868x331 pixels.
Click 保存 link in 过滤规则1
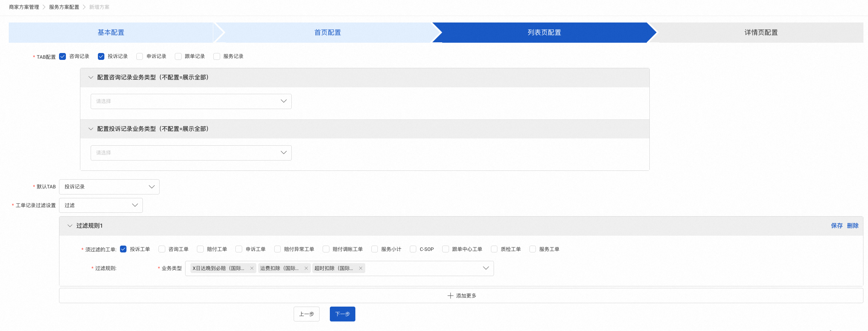click(836, 226)
